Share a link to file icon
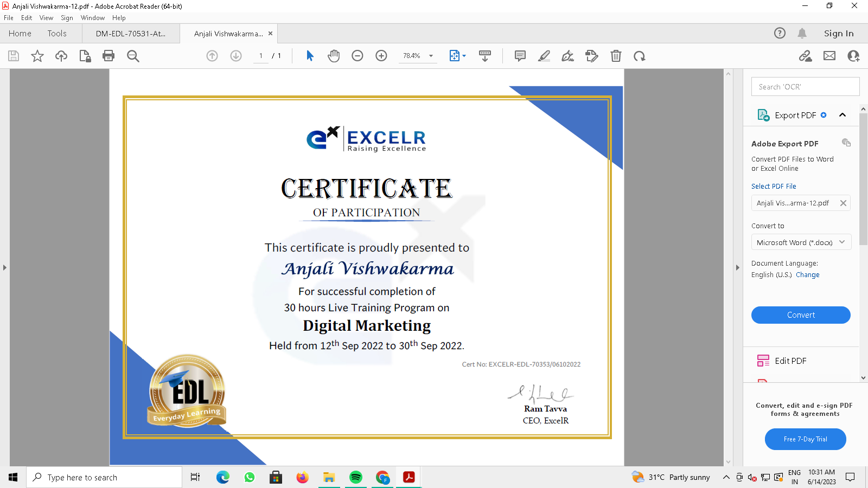 806,56
